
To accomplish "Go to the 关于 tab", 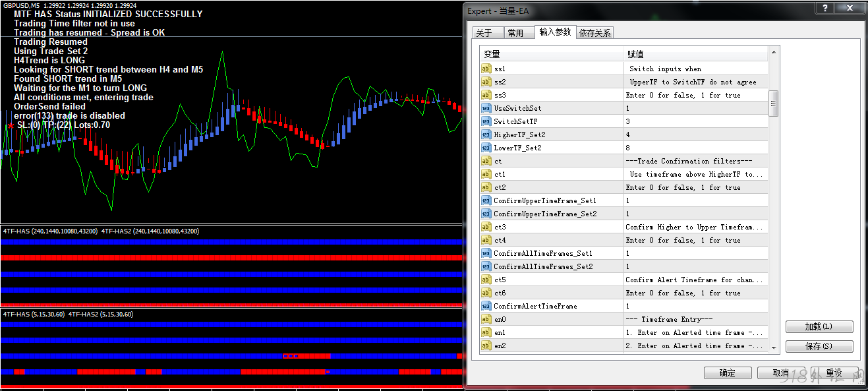I will coord(484,33).
